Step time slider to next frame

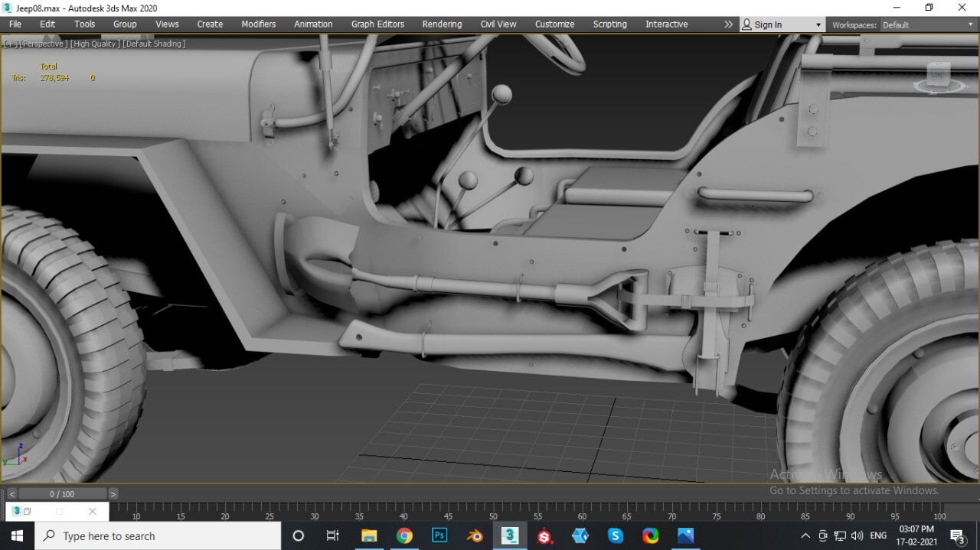tap(113, 494)
